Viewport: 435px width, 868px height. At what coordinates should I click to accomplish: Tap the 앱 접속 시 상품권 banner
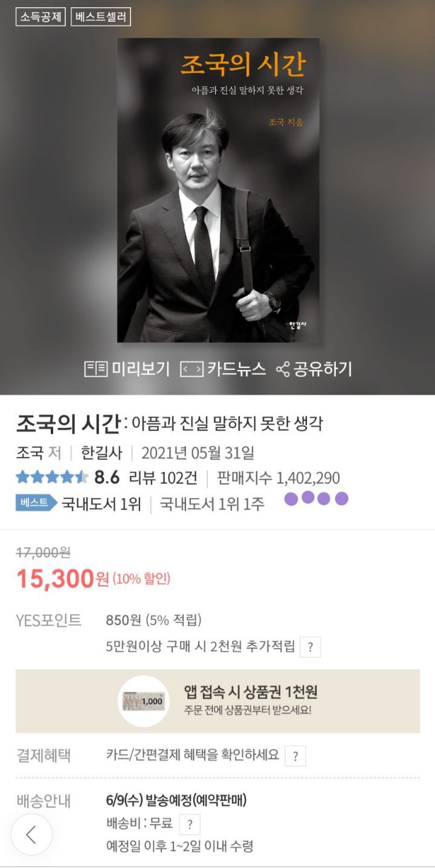pyautogui.click(x=251, y=701)
